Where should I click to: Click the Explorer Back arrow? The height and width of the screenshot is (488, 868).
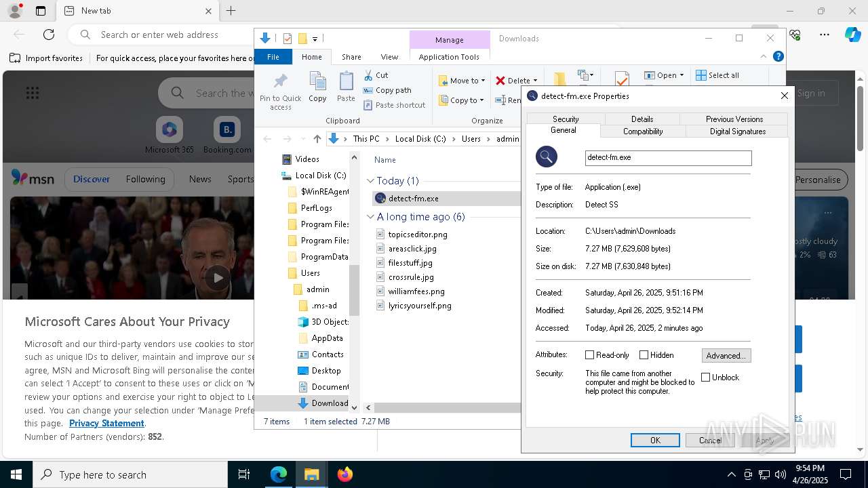pyautogui.click(x=267, y=139)
